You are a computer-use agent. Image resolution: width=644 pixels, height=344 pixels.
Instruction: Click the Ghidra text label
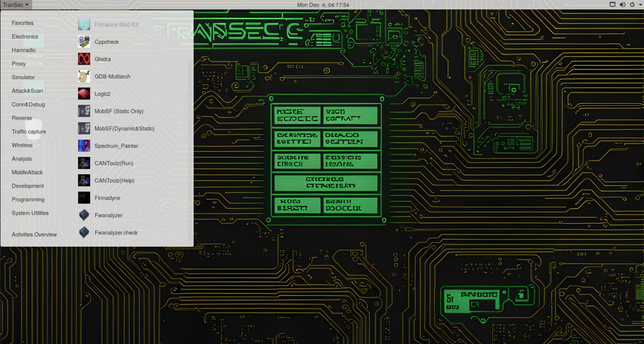(x=103, y=59)
